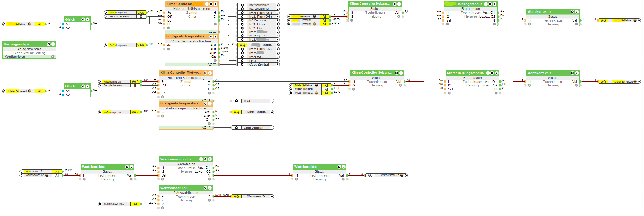The image size is (644, 216).
Task: Click the visualization crosshair icon on Warmwassermodus block
Action: [x=201, y=159]
